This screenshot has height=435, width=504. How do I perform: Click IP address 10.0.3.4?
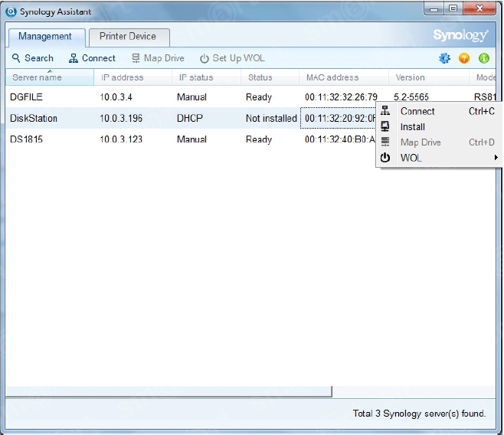tap(116, 97)
